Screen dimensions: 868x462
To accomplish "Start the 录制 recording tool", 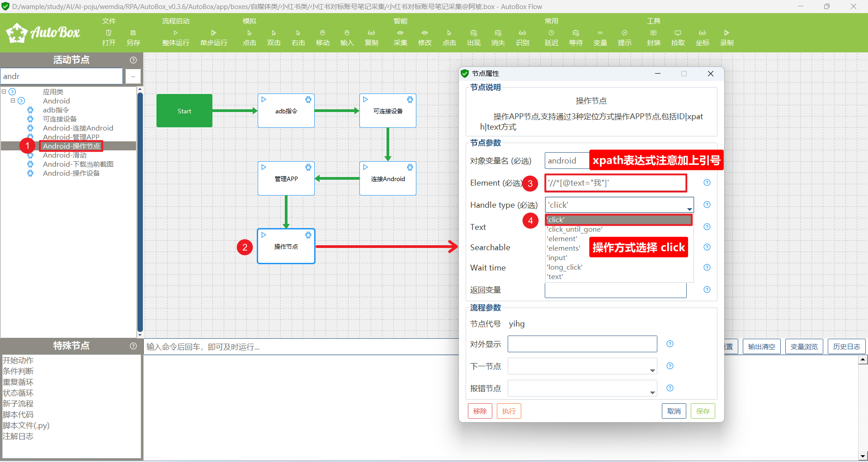I will click(x=726, y=38).
